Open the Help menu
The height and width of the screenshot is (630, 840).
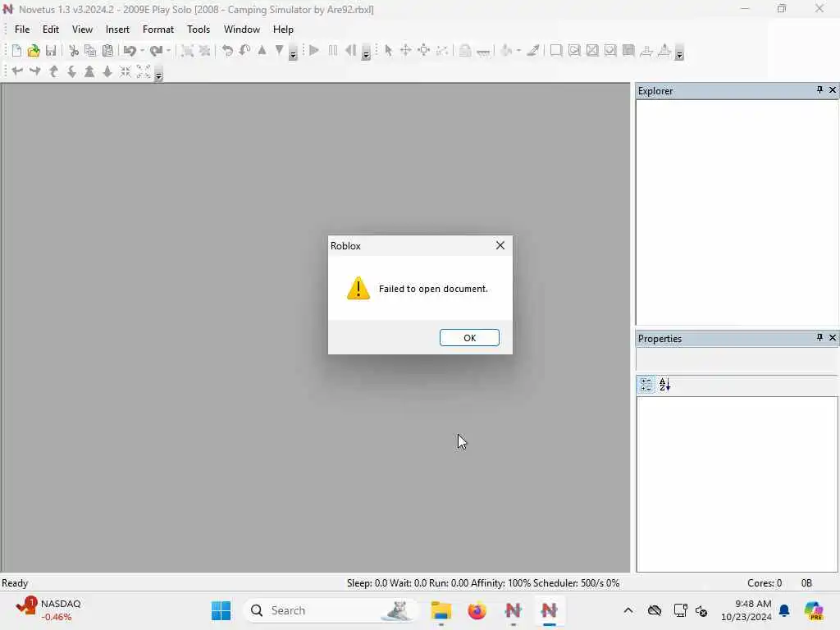[283, 30]
